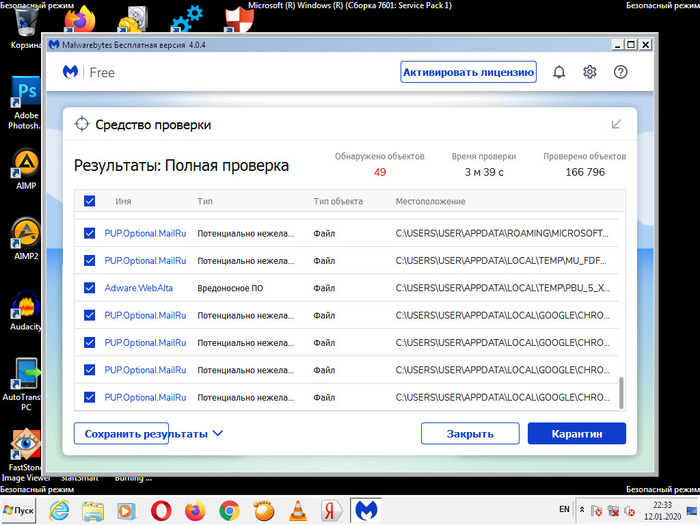Click the scanner crosshair icon

[82, 124]
